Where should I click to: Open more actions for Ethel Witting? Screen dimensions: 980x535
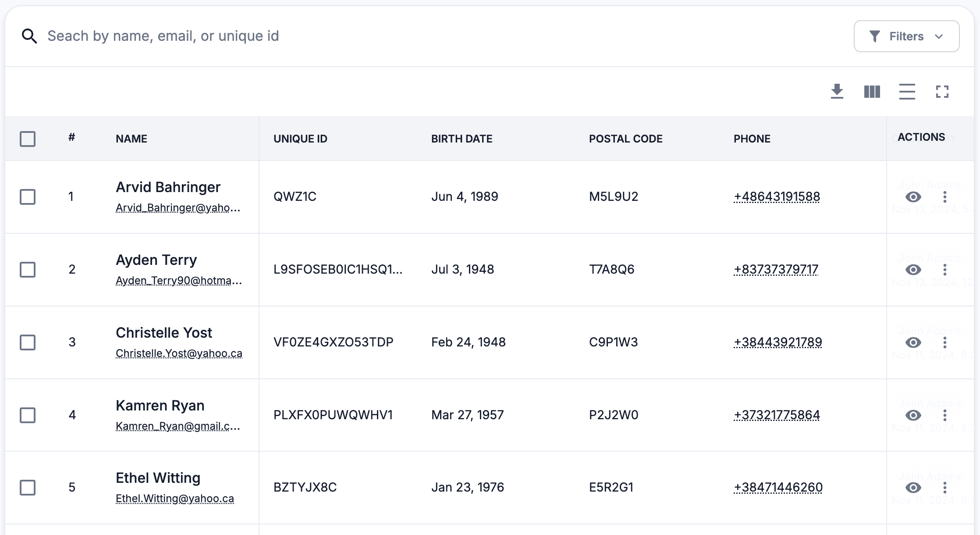tap(944, 488)
